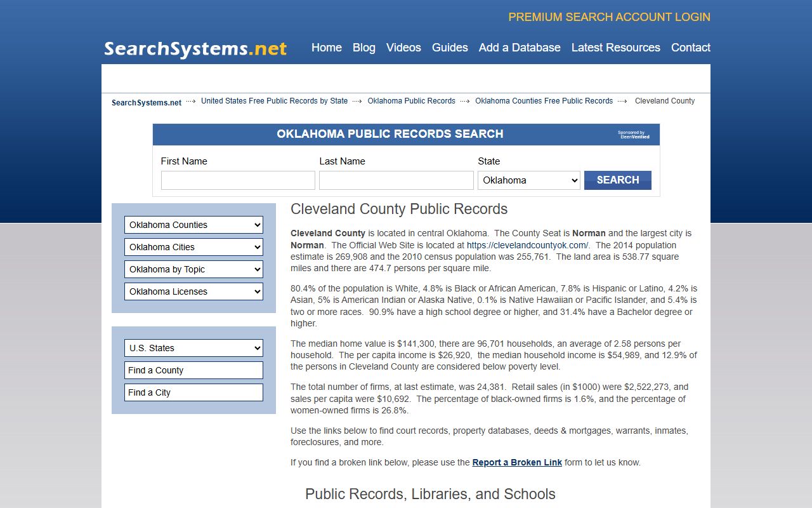
Task: Follow the SearchSystems.net breadcrumb link
Action: coord(147,102)
